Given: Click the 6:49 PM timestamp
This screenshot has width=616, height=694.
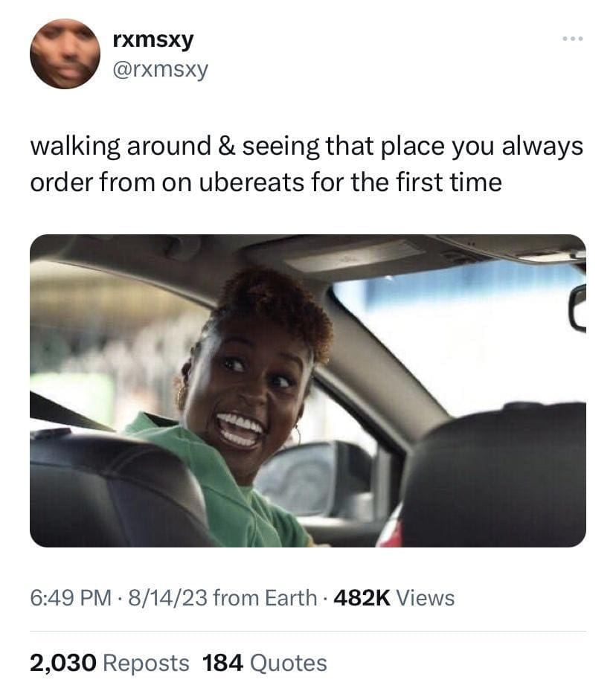Looking at the screenshot, I should [x=71, y=597].
